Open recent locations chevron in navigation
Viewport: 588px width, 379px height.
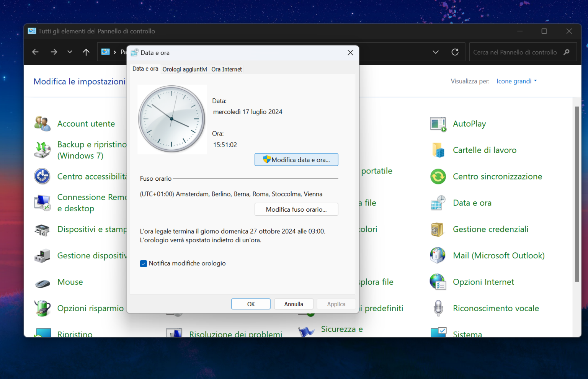coord(70,52)
